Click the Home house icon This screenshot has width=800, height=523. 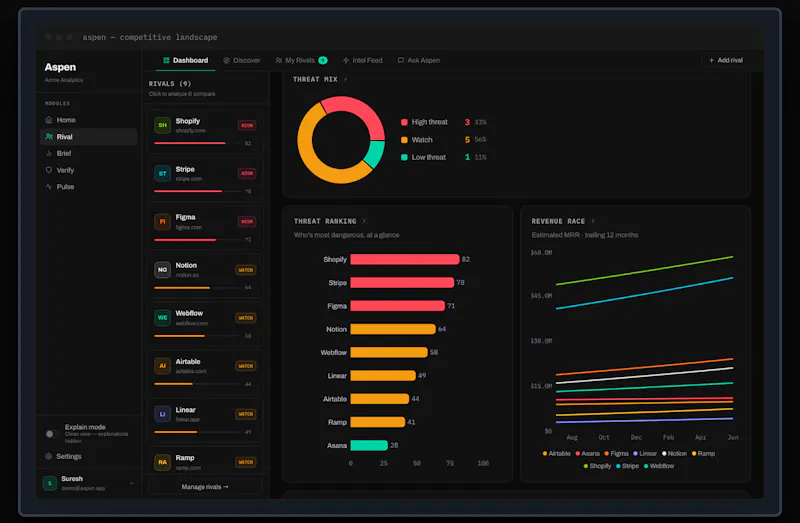tap(49, 120)
